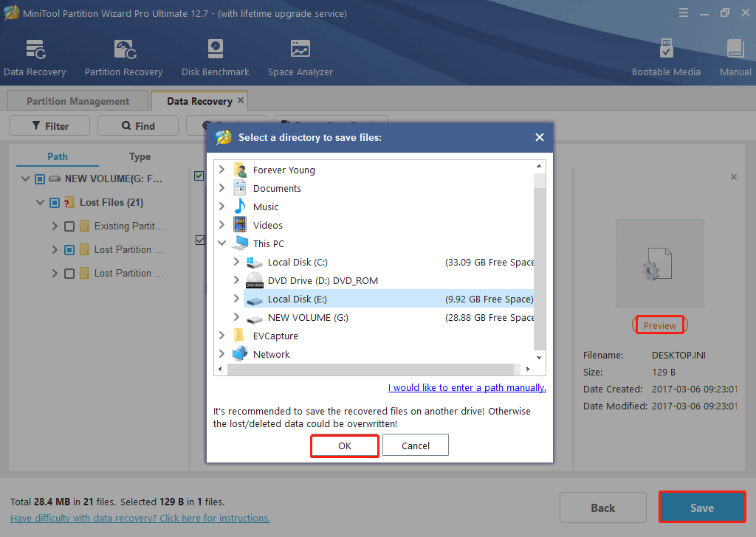Screen dimensions: 756x537
Task: Expand the Existing Partit... node
Action: tap(55, 226)
